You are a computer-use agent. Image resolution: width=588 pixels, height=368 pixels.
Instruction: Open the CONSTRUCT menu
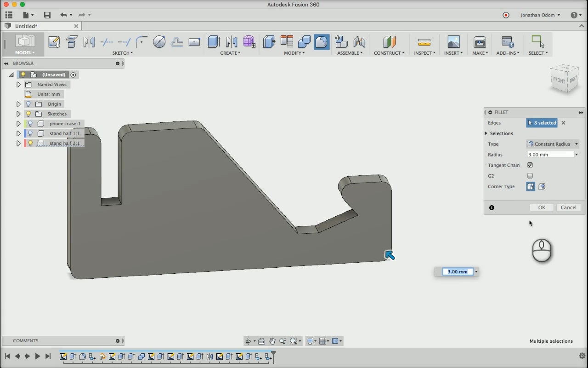tap(389, 53)
